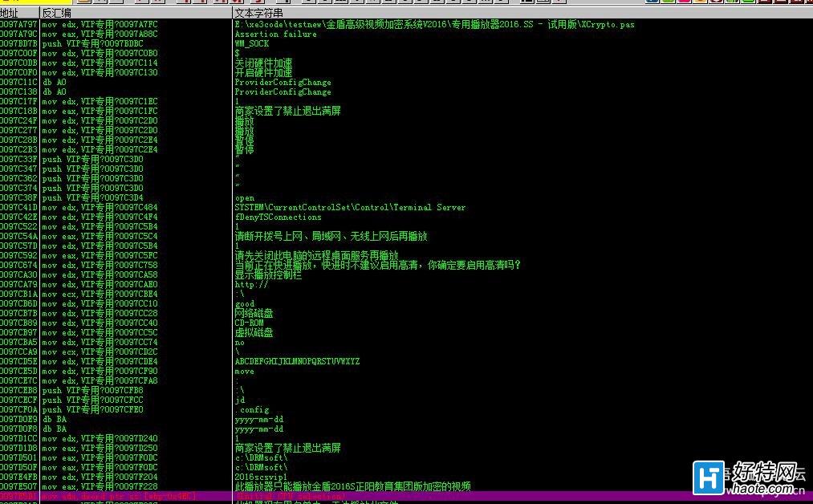This screenshot has width=813, height=504.
Task: Select disassembly 'mov eax, VIP专用?0097F228'
Action: pyautogui.click(x=100, y=486)
